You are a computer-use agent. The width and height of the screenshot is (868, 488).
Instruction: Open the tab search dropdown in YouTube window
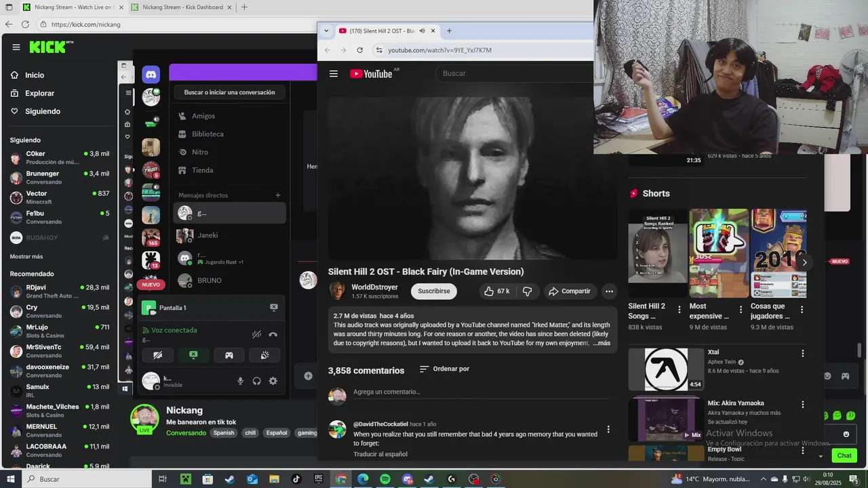[x=326, y=30]
